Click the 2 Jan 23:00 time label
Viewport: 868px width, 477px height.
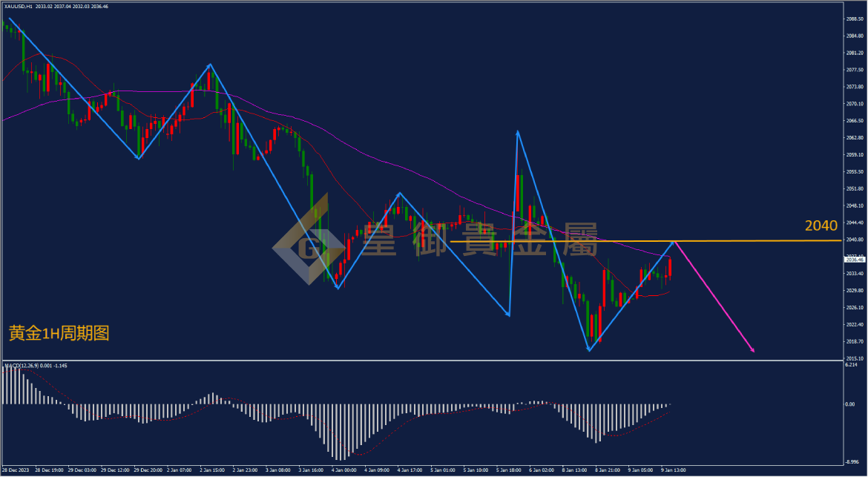point(246,470)
